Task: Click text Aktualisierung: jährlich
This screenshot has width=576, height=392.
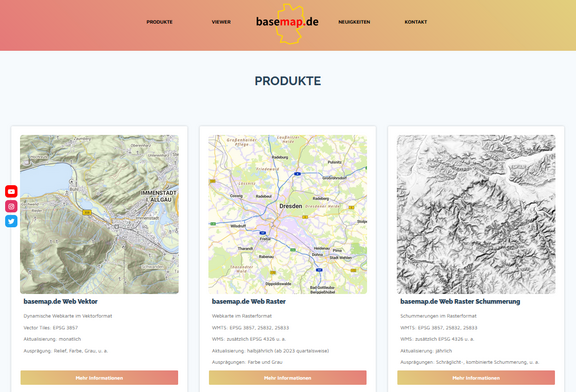Action: 426,351
